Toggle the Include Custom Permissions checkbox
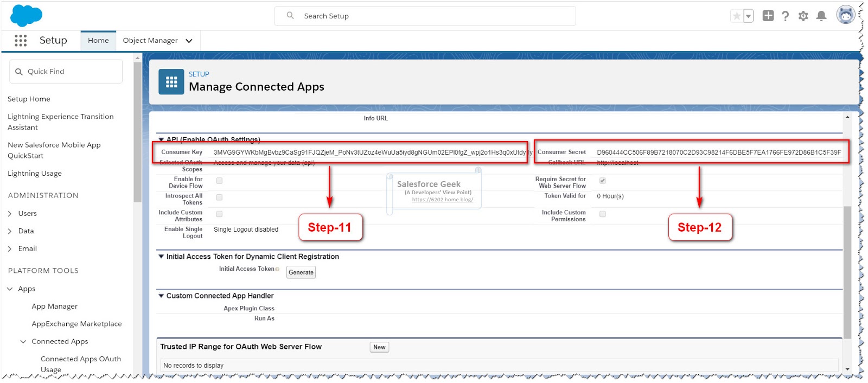 point(603,214)
